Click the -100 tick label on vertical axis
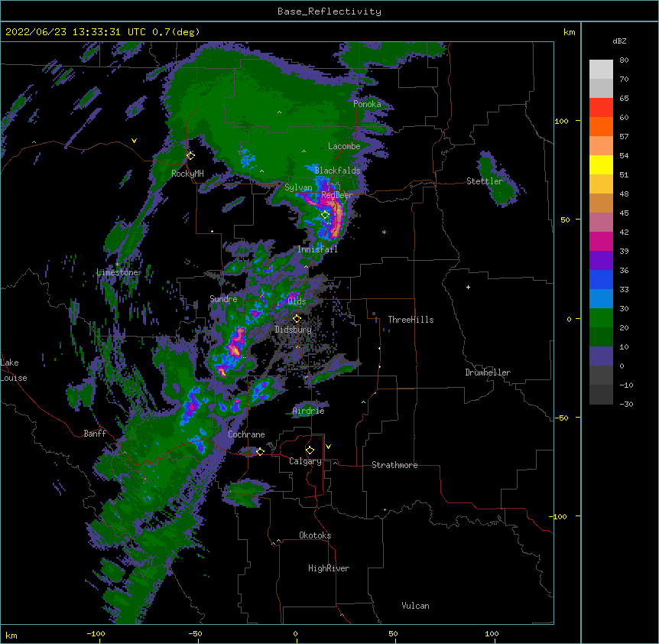The image size is (659, 644). (x=559, y=516)
